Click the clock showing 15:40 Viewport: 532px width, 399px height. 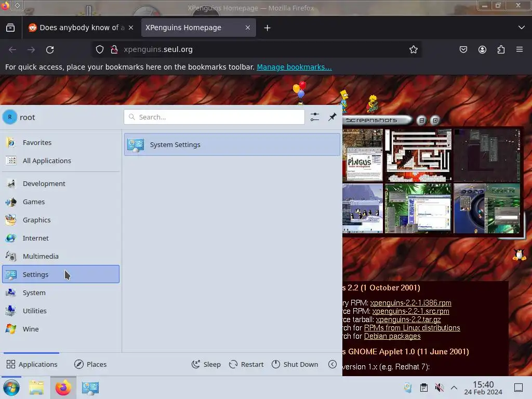click(483, 388)
